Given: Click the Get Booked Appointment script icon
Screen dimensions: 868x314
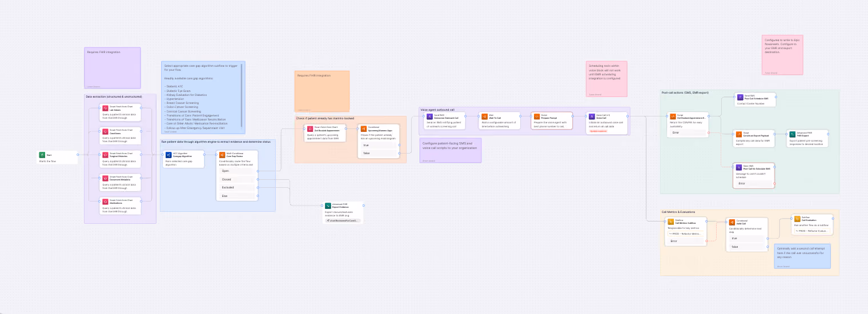Looking at the screenshot, I should click(x=673, y=116).
